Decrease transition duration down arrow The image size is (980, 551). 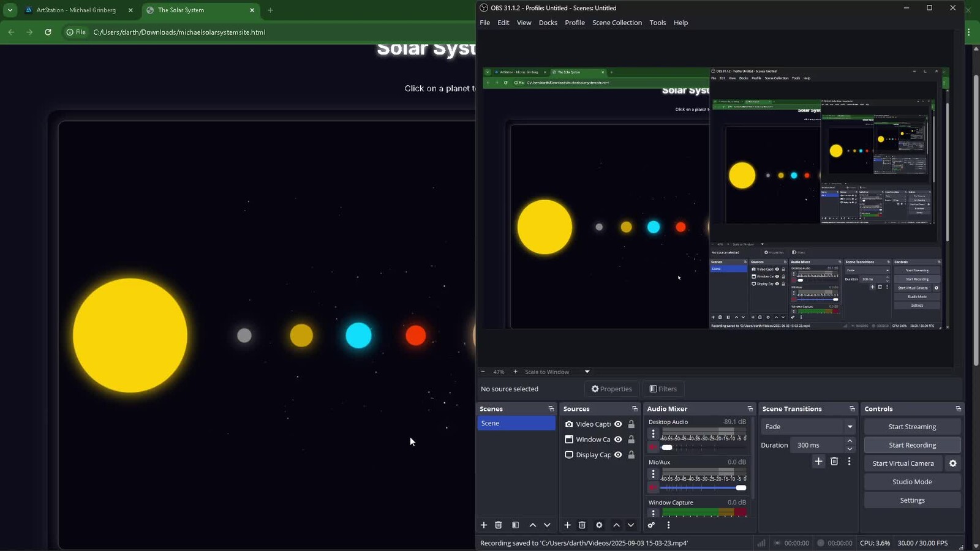click(850, 449)
